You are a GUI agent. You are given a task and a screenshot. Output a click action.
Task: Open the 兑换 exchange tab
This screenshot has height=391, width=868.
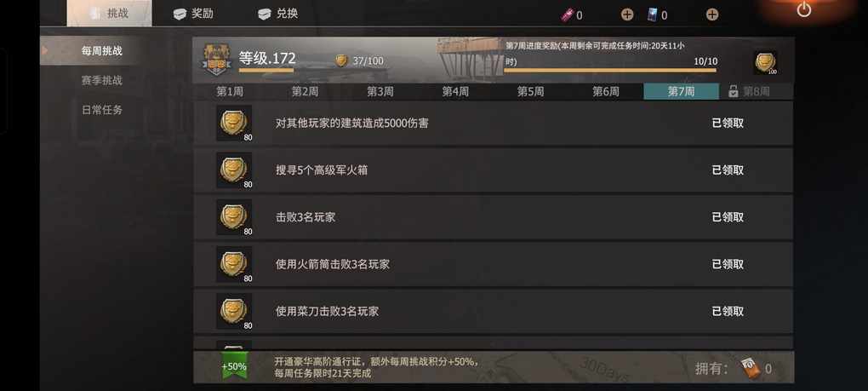tap(278, 14)
